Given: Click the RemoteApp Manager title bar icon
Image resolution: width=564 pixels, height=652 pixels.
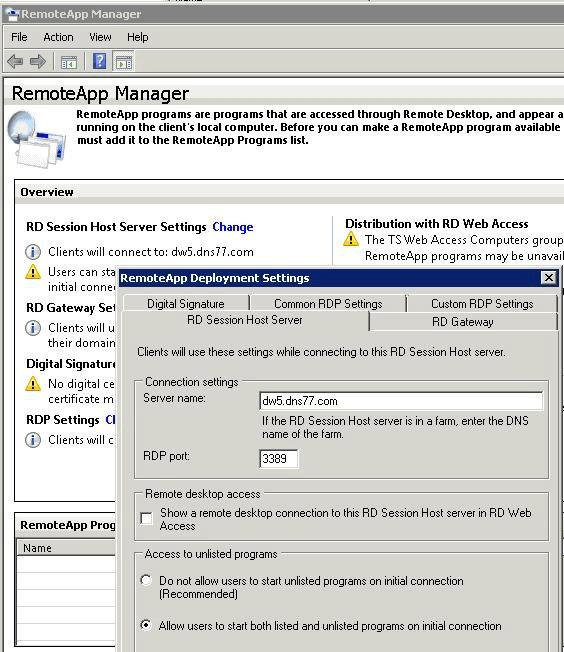Looking at the screenshot, I should [x=12, y=15].
